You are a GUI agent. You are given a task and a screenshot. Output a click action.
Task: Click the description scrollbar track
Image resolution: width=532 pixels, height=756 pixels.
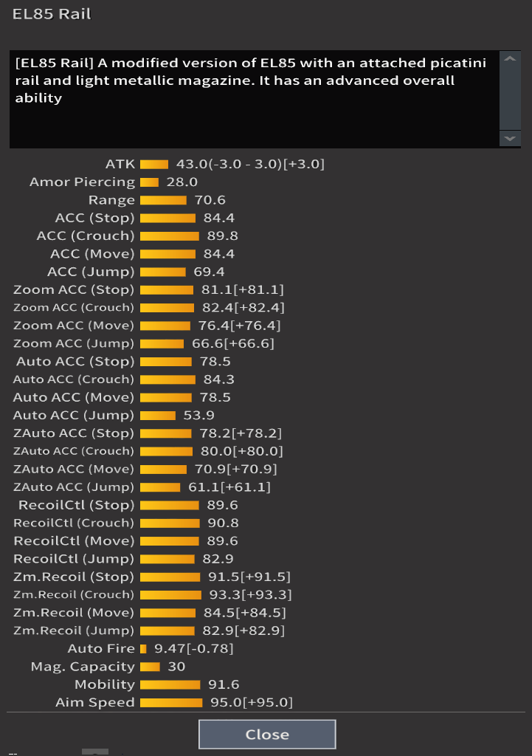pyautogui.click(x=510, y=99)
